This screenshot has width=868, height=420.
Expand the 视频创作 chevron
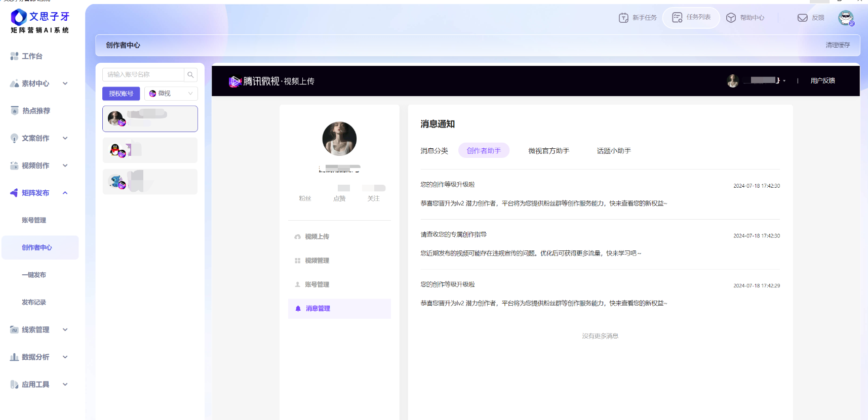click(x=65, y=165)
